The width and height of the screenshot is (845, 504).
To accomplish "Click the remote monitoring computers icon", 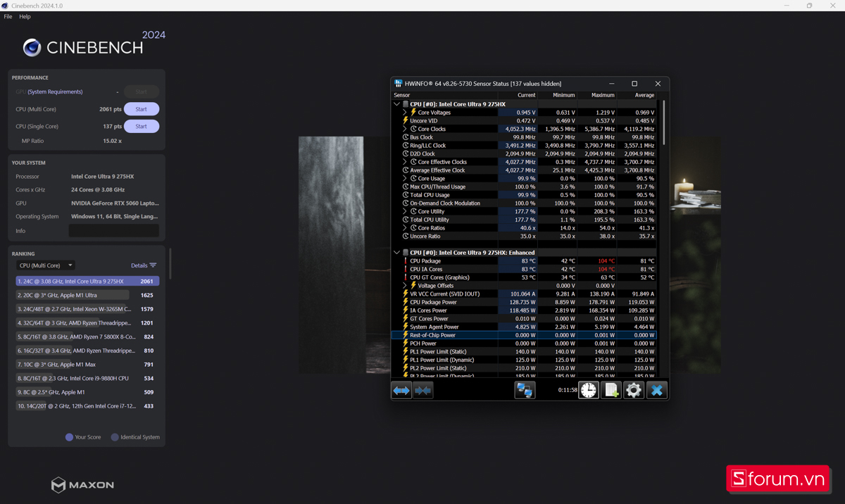I will pos(525,389).
